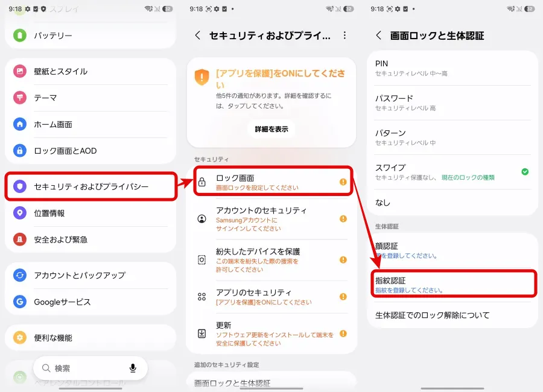
Task: Open アカウントとバックアップ settings
Action: click(x=91, y=275)
